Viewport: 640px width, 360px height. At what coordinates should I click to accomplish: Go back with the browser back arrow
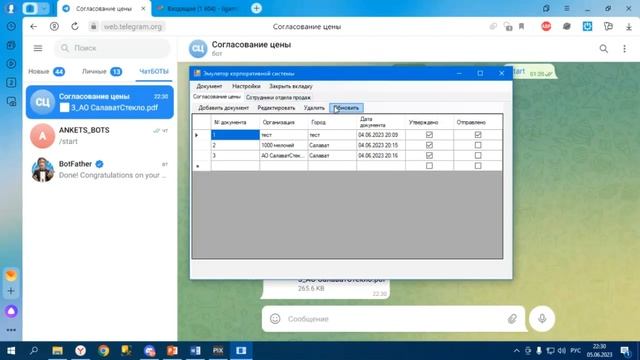[33, 27]
